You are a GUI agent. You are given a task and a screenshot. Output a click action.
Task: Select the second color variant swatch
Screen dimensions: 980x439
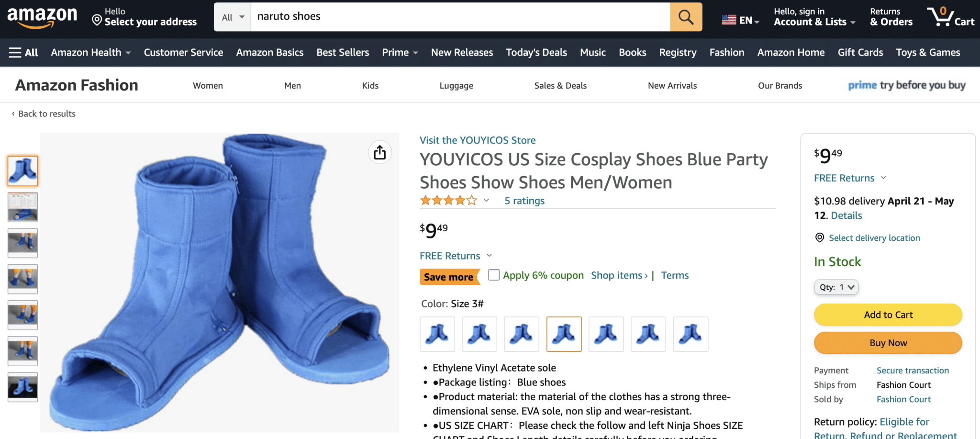click(x=479, y=334)
